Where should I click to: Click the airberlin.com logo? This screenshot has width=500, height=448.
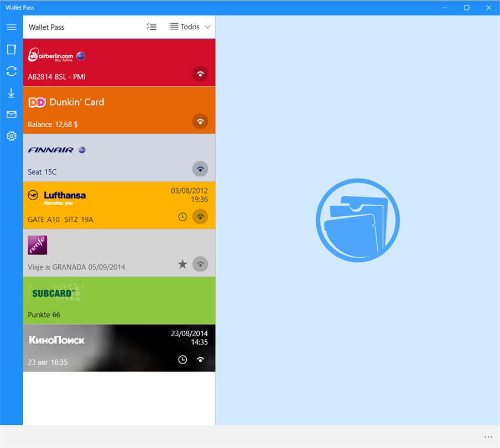[x=51, y=55]
